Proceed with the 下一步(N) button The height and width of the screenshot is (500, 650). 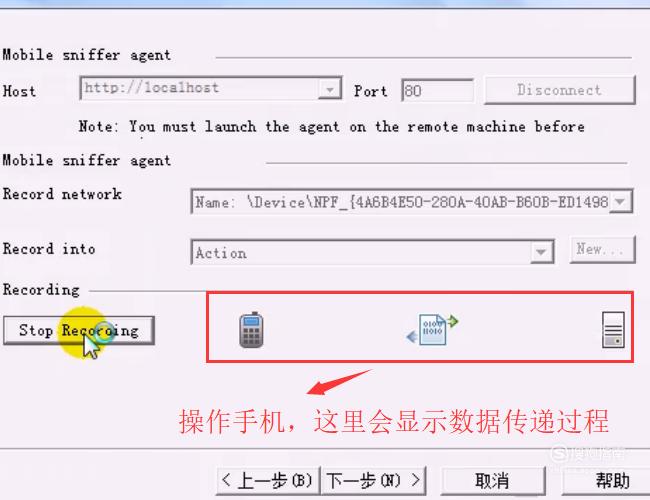pyautogui.click(x=374, y=481)
